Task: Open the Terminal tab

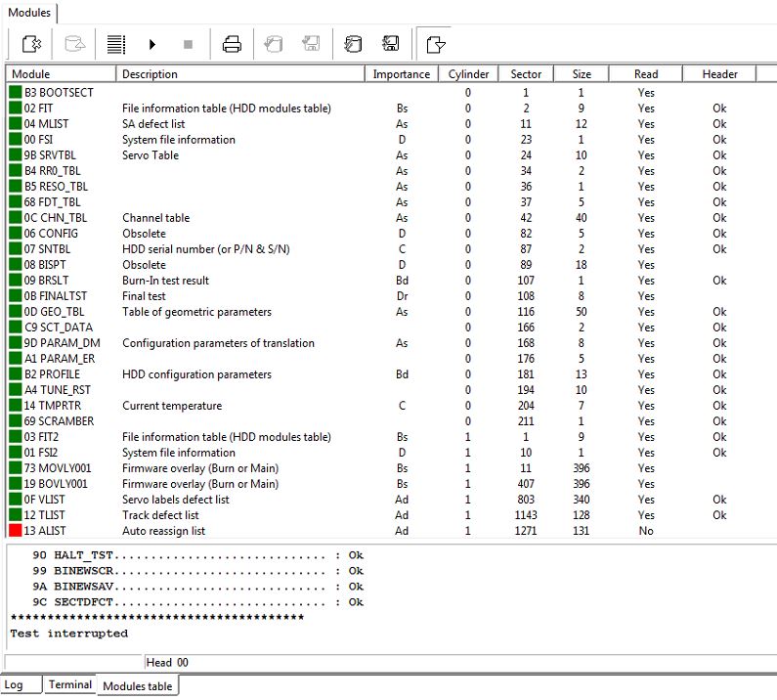Action: point(70,685)
